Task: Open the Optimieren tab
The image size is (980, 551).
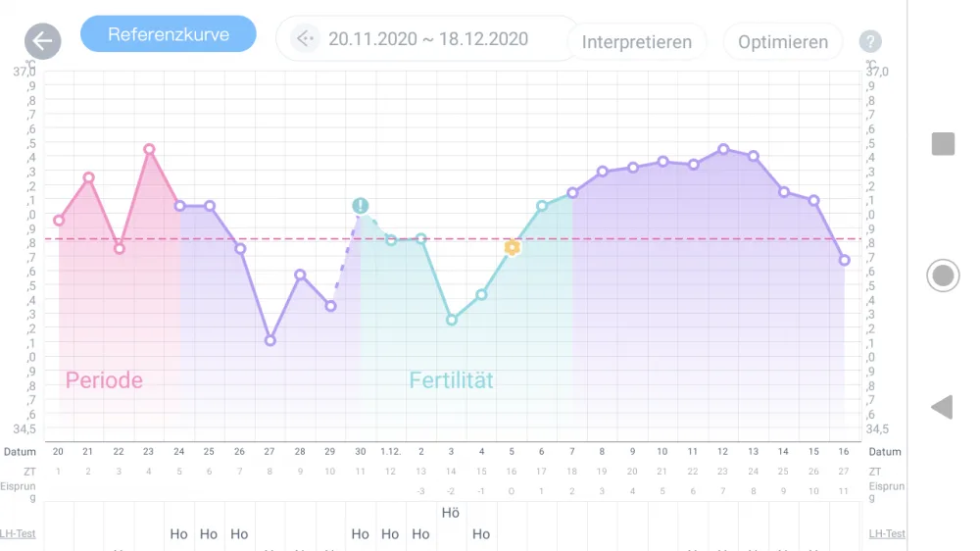Action: [x=783, y=42]
